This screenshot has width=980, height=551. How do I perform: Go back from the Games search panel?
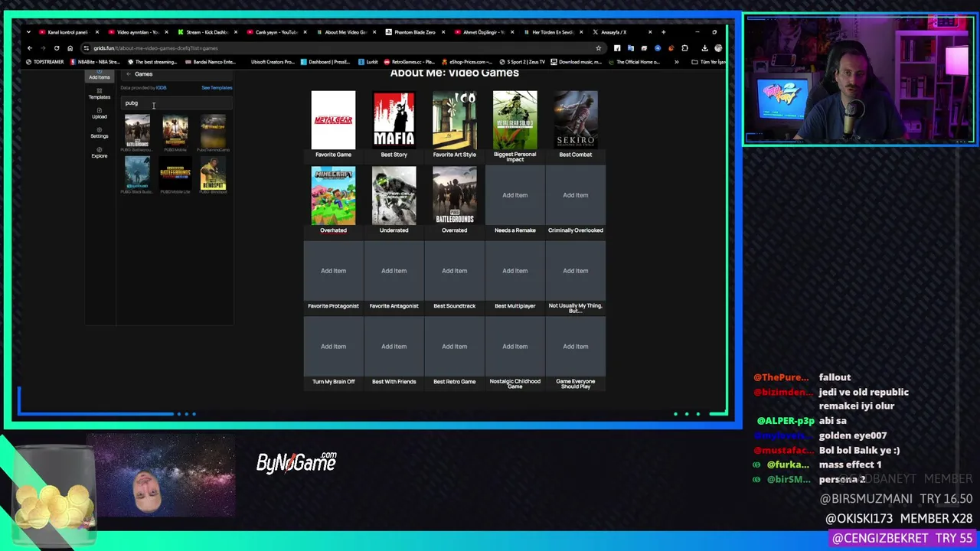129,74
